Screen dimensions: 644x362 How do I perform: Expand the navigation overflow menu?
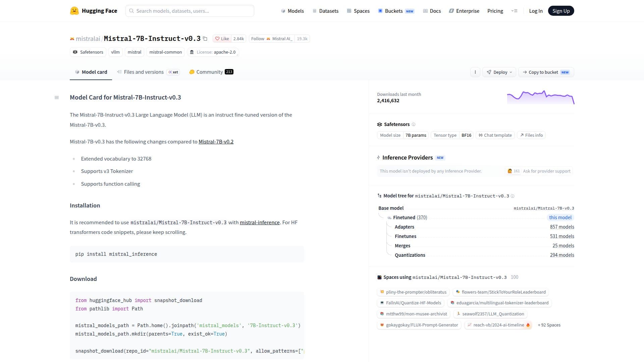(x=514, y=11)
